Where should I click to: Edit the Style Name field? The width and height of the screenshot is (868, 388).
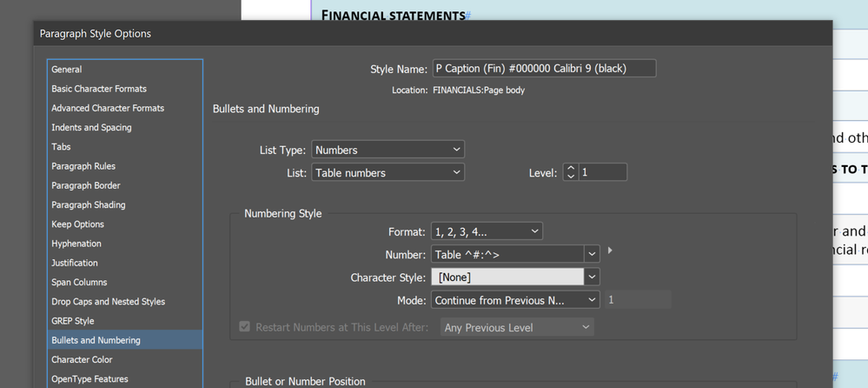point(544,68)
